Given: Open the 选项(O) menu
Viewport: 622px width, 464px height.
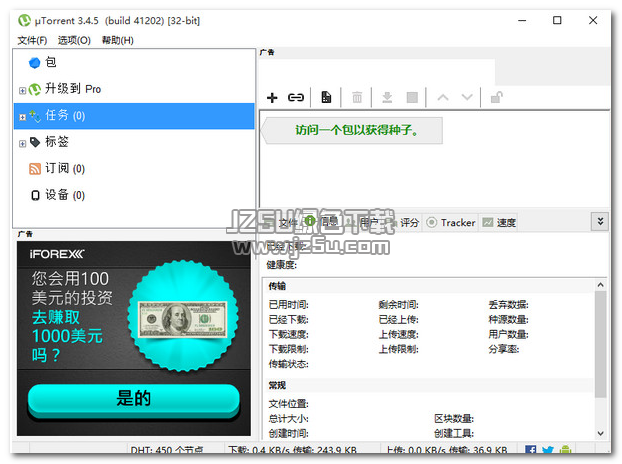Looking at the screenshot, I should [74, 40].
